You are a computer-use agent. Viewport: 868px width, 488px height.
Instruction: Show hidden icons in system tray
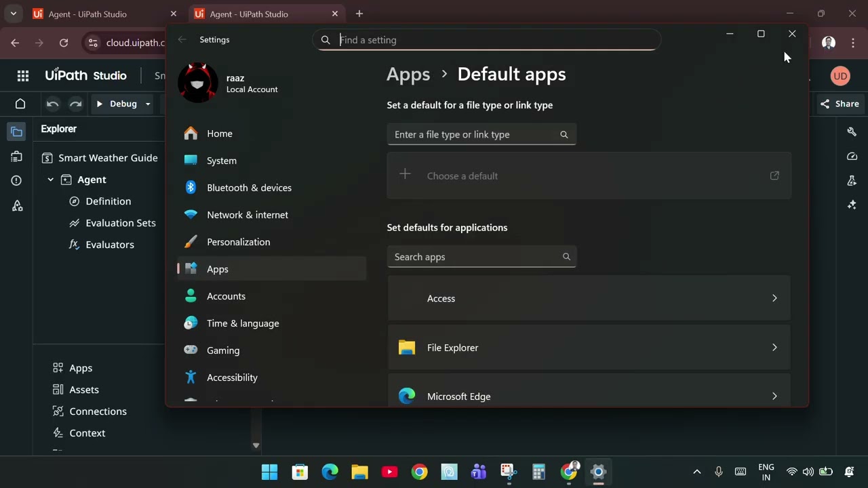696,472
